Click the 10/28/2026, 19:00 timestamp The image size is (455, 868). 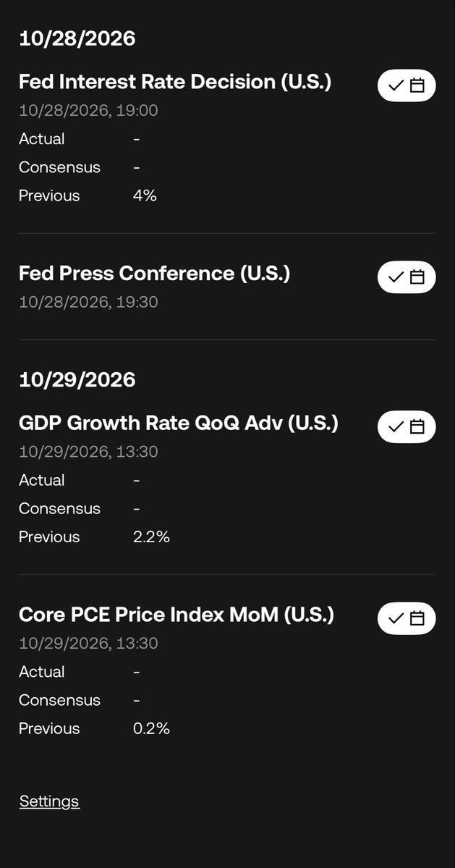pos(88,110)
